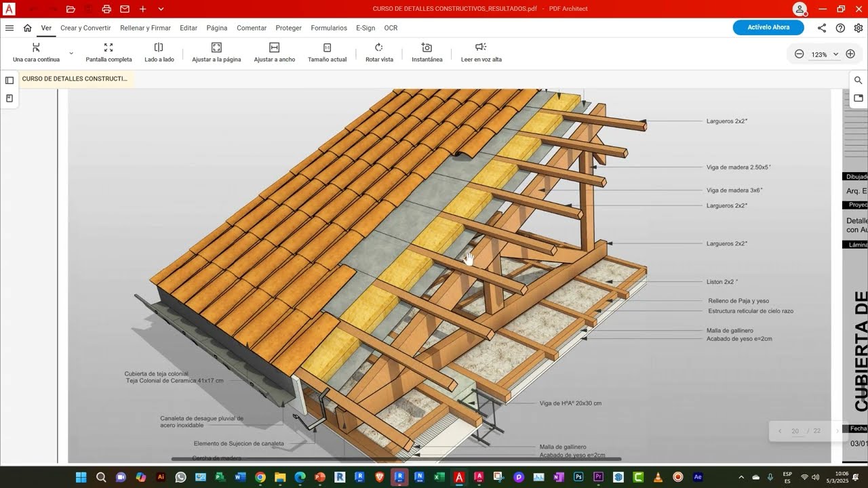Image resolution: width=868 pixels, height=488 pixels.
Task: Click the Viga de madera 2.50x5" label
Action: tap(738, 167)
